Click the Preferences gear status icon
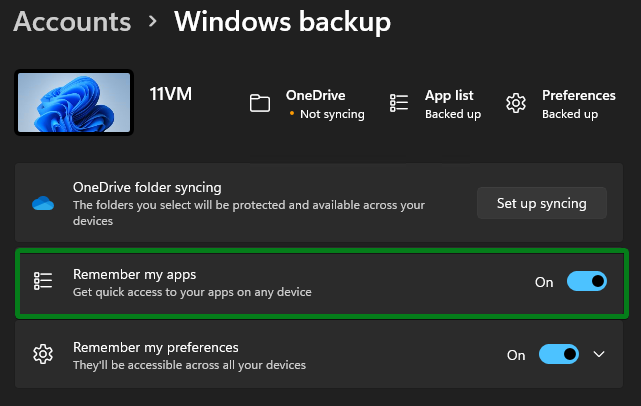This screenshot has height=406, width=641. (516, 103)
